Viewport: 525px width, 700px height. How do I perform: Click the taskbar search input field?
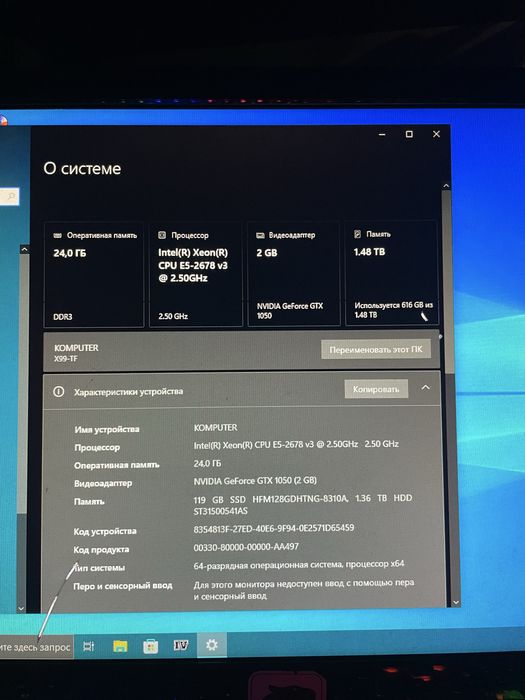tap(35, 647)
